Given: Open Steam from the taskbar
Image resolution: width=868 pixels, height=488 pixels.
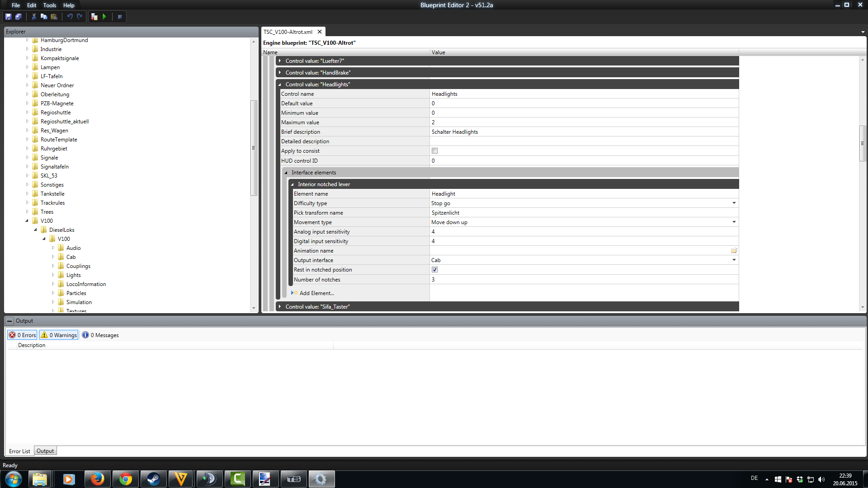Looking at the screenshot, I should click(153, 479).
